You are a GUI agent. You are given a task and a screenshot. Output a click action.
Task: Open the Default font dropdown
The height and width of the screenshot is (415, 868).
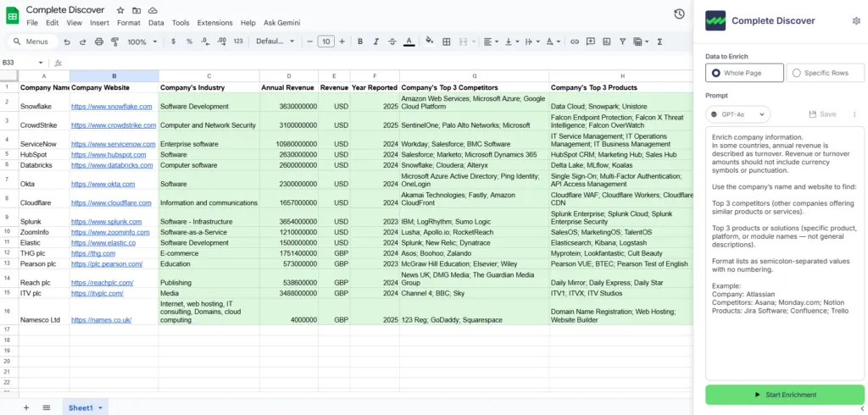pyautogui.click(x=273, y=41)
